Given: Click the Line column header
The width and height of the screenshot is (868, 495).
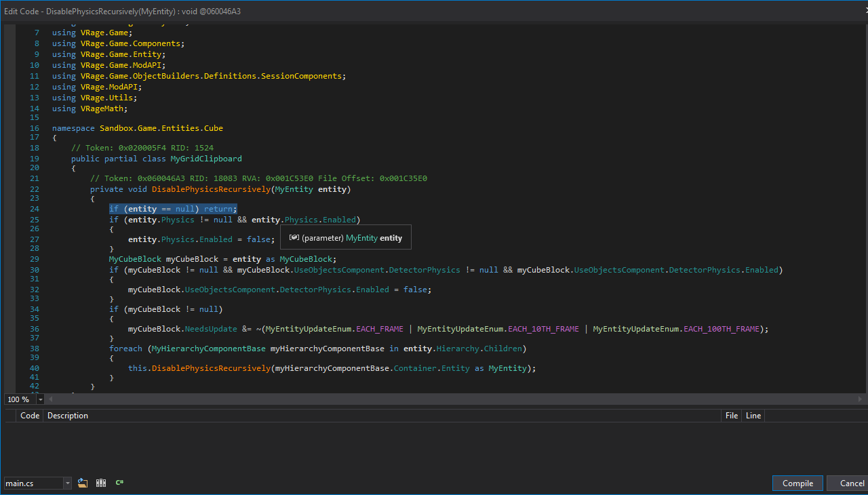Looking at the screenshot, I should pyautogui.click(x=753, y=416).
